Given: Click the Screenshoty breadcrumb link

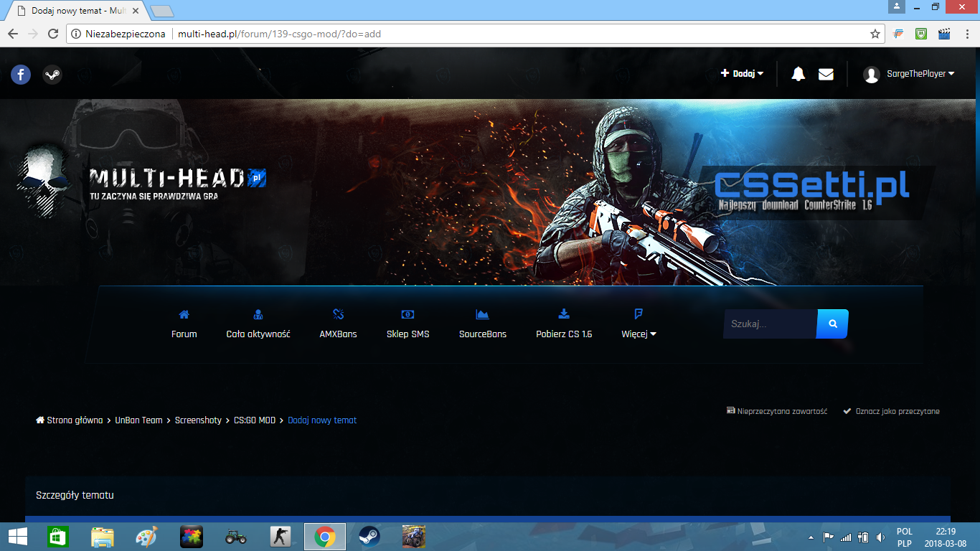Looking at the screenshot, I should coord(198,420).
